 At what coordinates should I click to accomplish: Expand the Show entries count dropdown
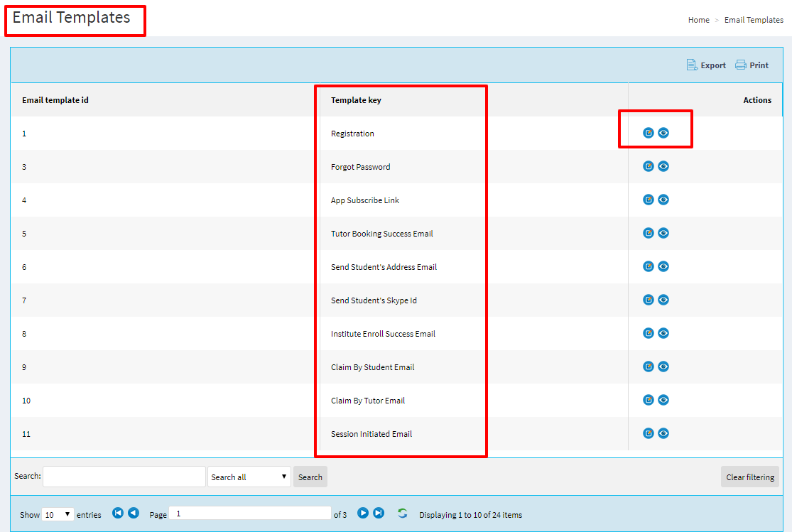58,514
